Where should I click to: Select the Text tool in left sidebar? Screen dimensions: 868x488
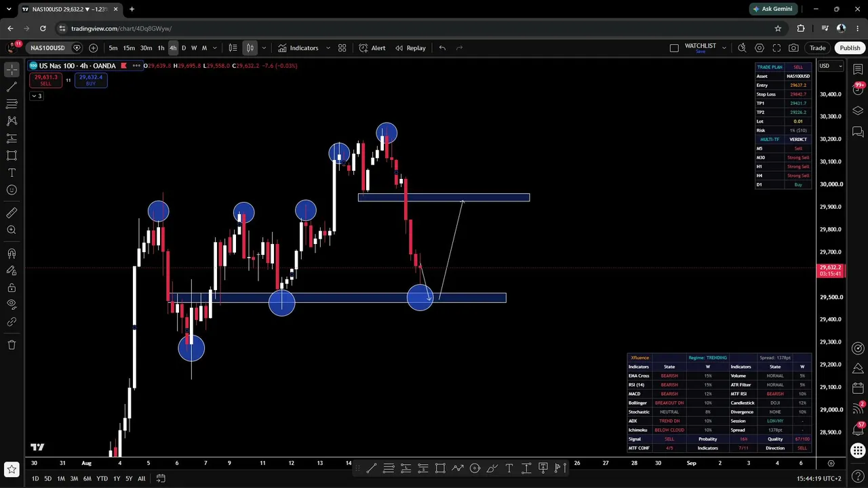[x=12, y=173]
